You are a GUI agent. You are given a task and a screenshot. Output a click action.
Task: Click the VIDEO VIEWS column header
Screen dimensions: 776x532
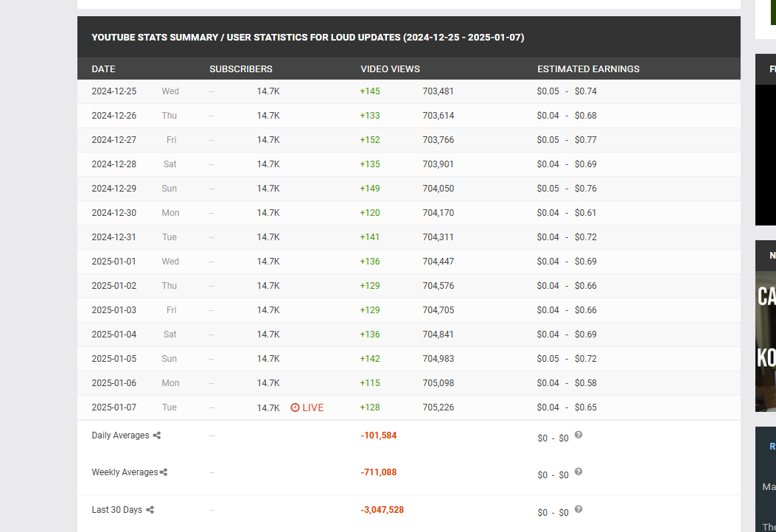tap(390, 69)
